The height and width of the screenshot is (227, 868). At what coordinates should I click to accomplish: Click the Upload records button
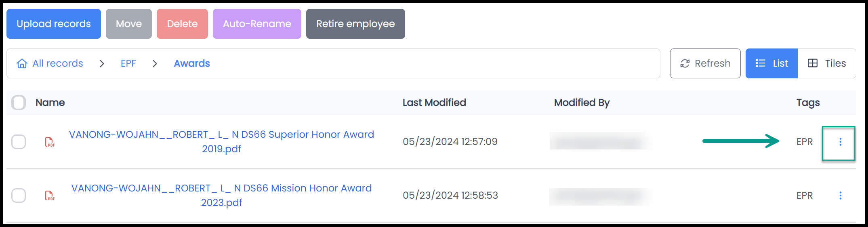coord(54,24)
